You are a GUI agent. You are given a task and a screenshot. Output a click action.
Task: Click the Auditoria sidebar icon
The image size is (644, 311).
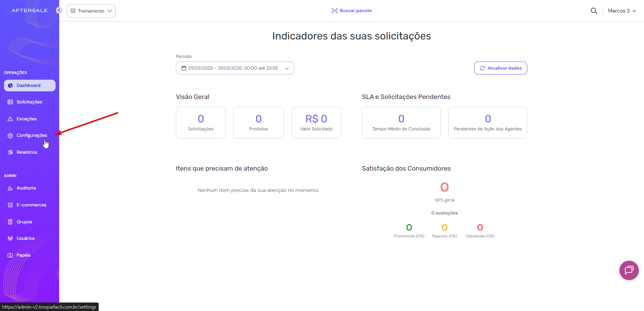tap(10, 188)
